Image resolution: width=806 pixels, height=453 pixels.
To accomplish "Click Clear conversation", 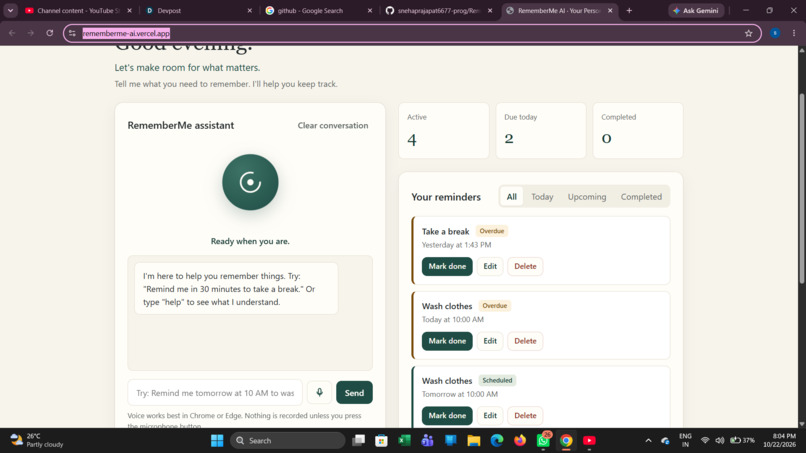I will 333,125.
